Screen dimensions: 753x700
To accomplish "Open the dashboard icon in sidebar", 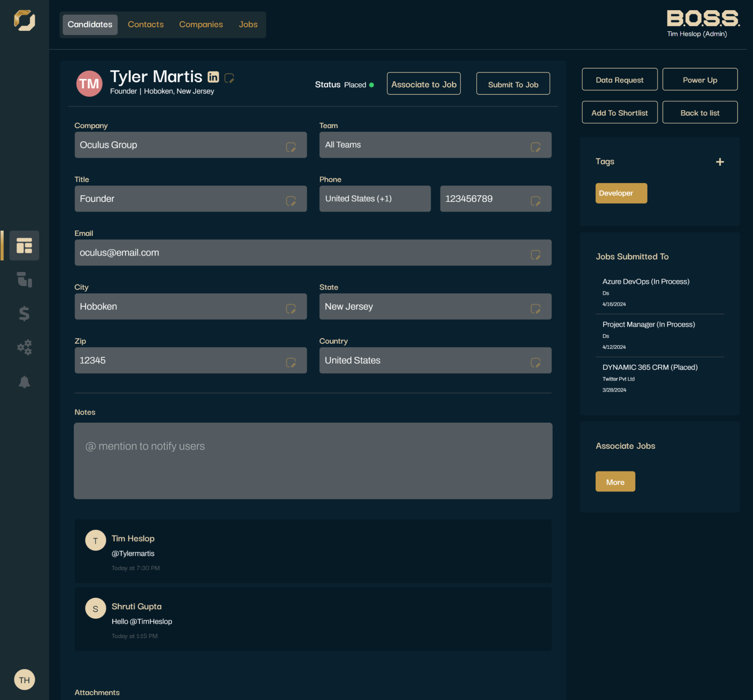I will (24, 245).
